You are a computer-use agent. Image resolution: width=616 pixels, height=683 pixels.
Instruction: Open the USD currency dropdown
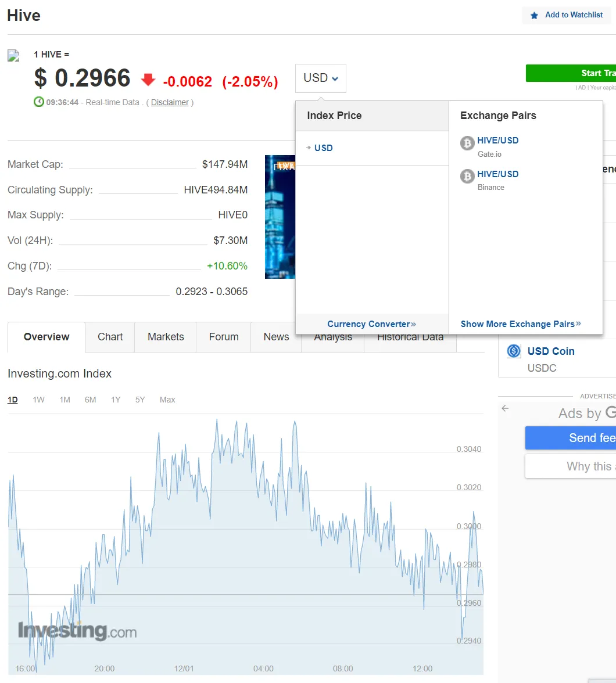point(321,78)
